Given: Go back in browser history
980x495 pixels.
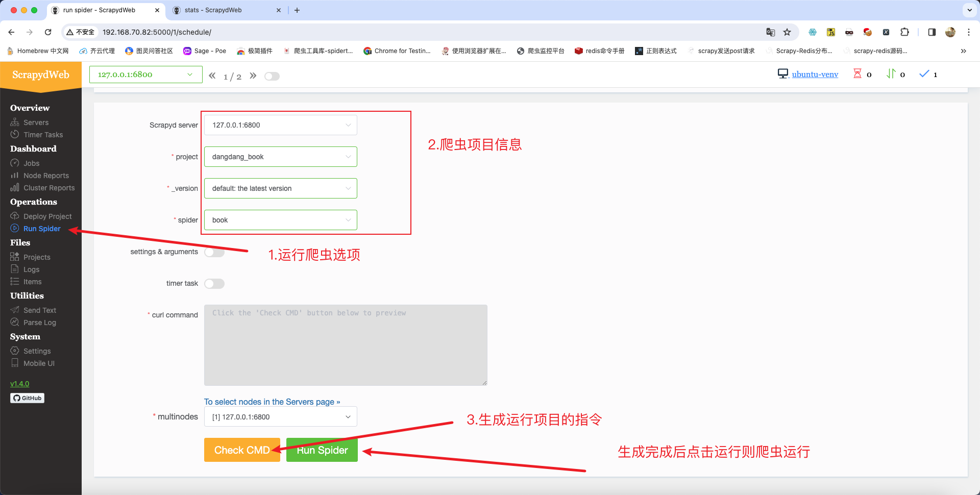Looking at the screenshot, I should [11, 32].
